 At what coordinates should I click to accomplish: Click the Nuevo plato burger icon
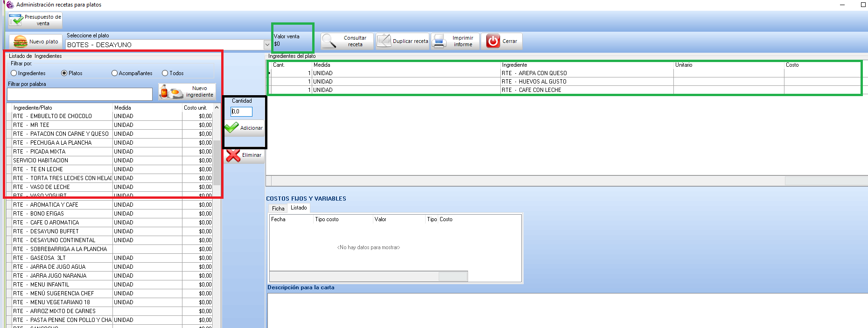[x=20, y=42]
